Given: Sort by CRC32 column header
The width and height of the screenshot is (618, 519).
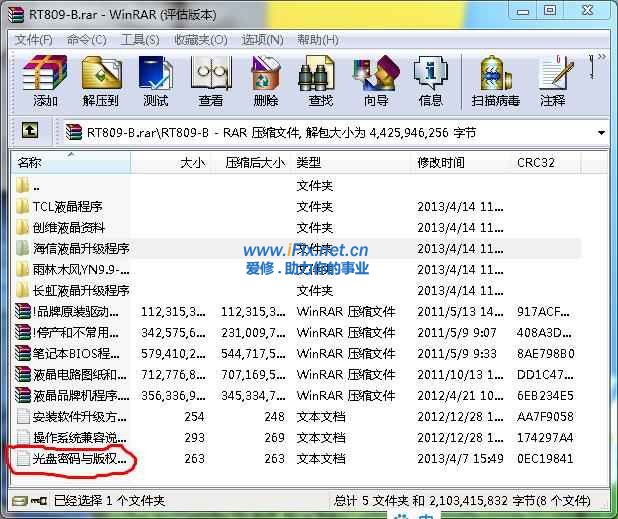Looking at the screenshot, I should coord(545,162).
